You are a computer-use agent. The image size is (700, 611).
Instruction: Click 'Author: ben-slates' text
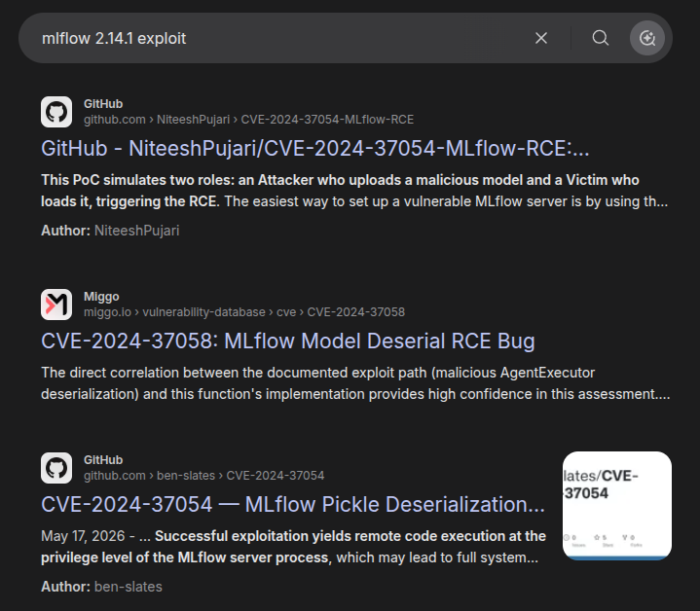pyautogui.click(x=102, y=587)
